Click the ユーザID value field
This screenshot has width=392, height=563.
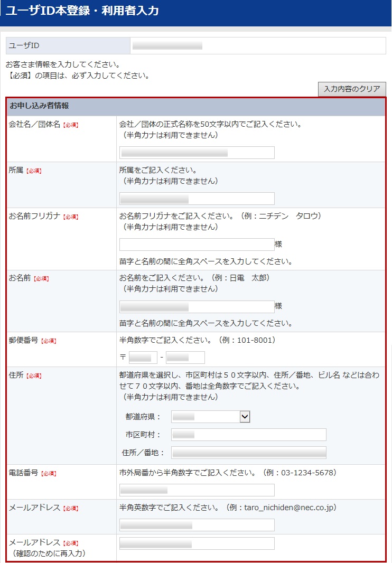pyautogui.click(x=258, y=46)
